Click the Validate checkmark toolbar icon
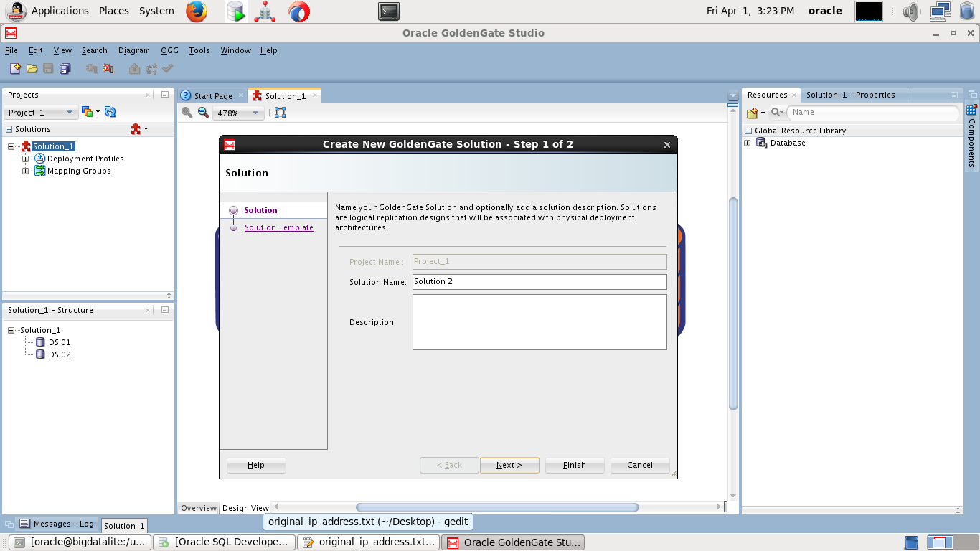The height and width of the screenshot is (551, 980). 168,69
